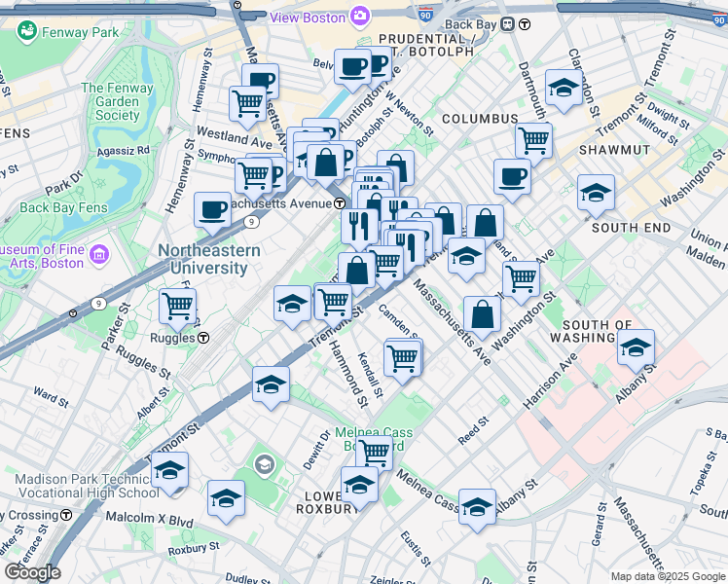Image resolution: width=728 pixels, height=584 pixels.
Task: Click shopping cart marker near Dartmouth St
Action: [534, 143]
